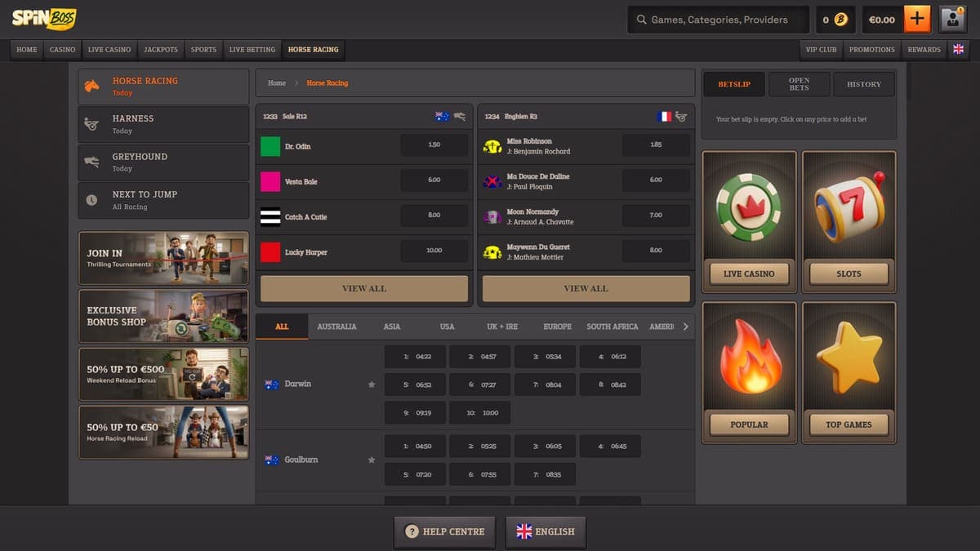Click the SpinBoss logo

[44, 18]
